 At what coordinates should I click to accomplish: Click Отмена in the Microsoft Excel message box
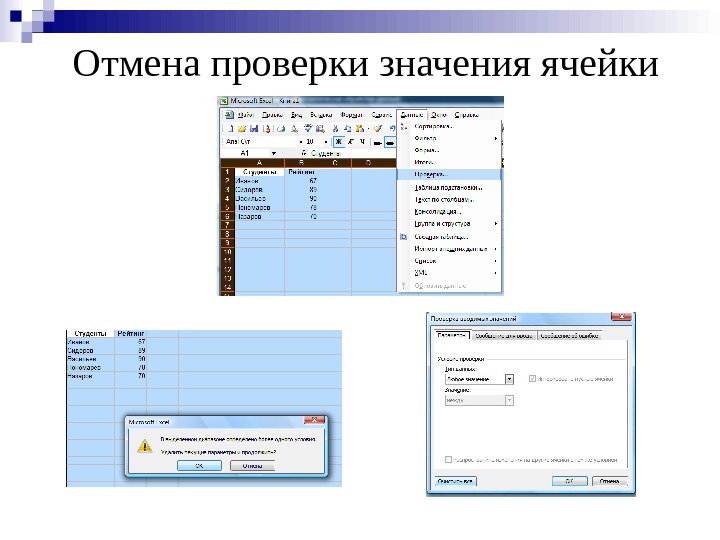point(252,466)
